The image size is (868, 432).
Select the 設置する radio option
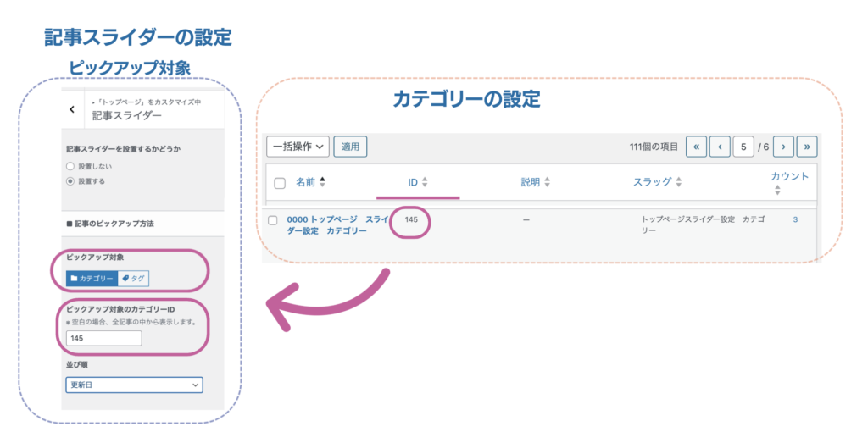click(70, 181)
